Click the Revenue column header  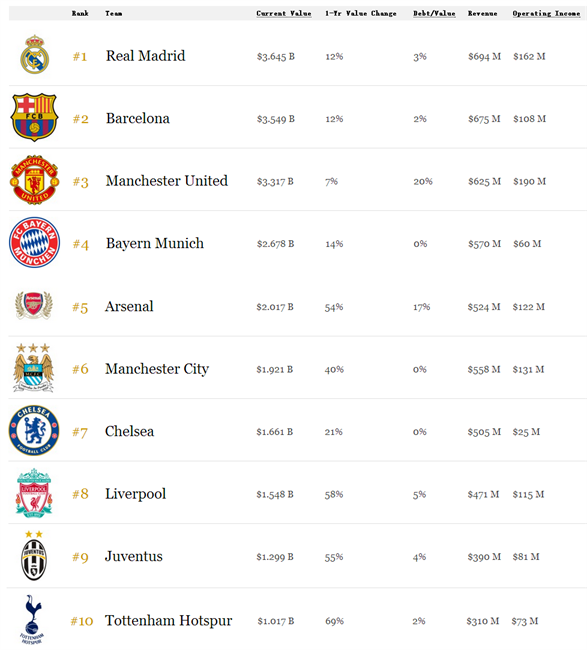tap(483, 13)
